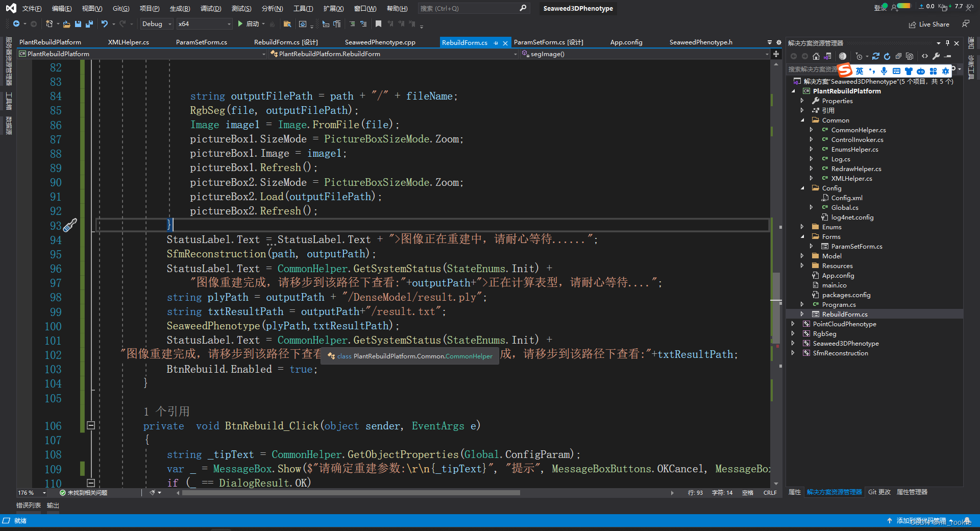This screenshot has height=531, width=980.
Task: Open the pending changes filter clock icon
Action: [859, 56]
